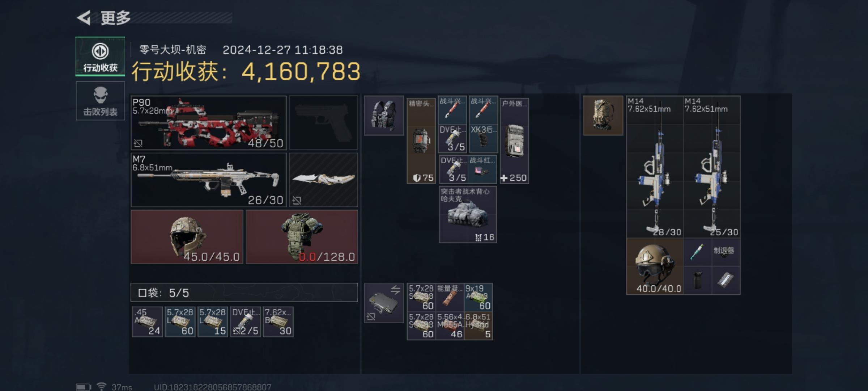The width and height of the screenshot is (868, 391).
Task: Click the camouflage backpack icon
Action: pyautogui.click(x=603, y=115)
